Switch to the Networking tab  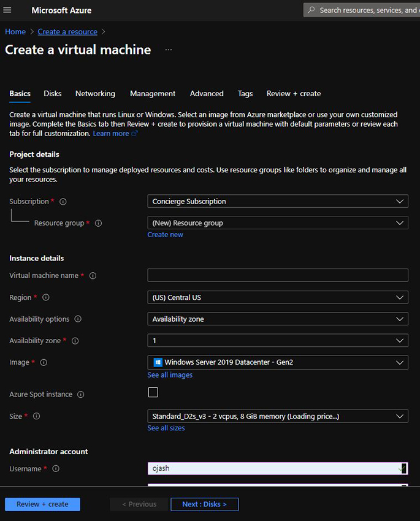point(95,94)
